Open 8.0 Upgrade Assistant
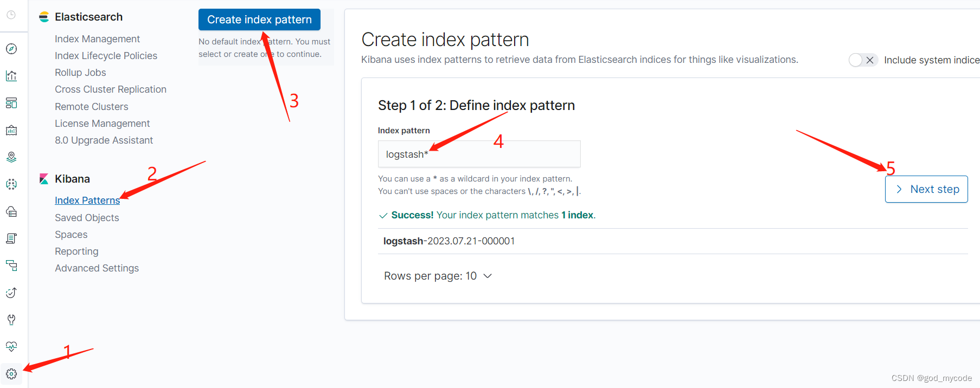Screen dimensions: 980x388 pyautogui.click(x=104, y=140)
